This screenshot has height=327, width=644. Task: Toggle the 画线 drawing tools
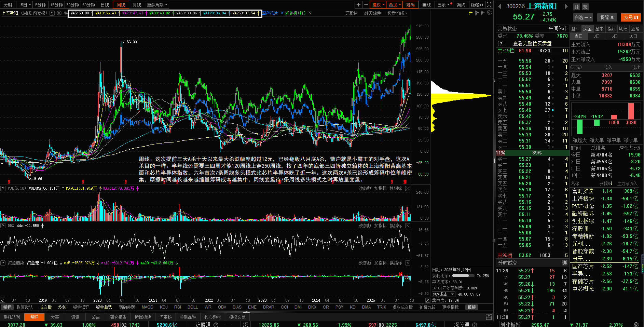tap(426, 5)
